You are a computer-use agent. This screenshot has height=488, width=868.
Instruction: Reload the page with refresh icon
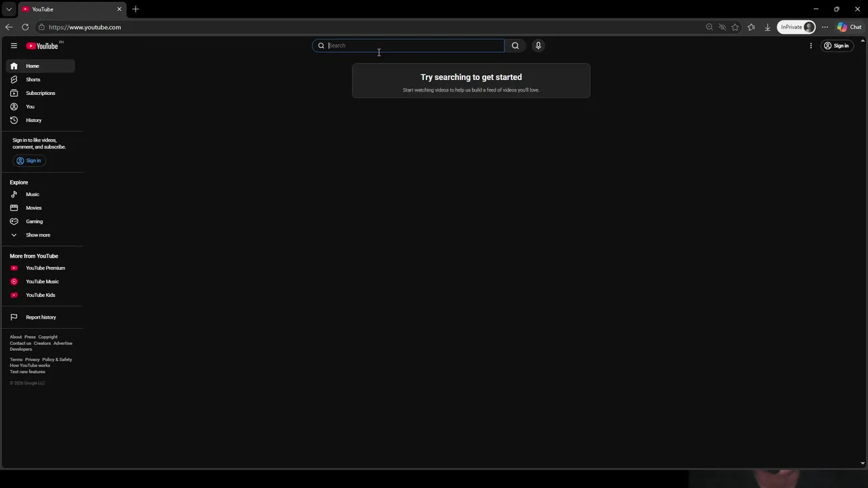pyautogui.click(x=25, y=27)
